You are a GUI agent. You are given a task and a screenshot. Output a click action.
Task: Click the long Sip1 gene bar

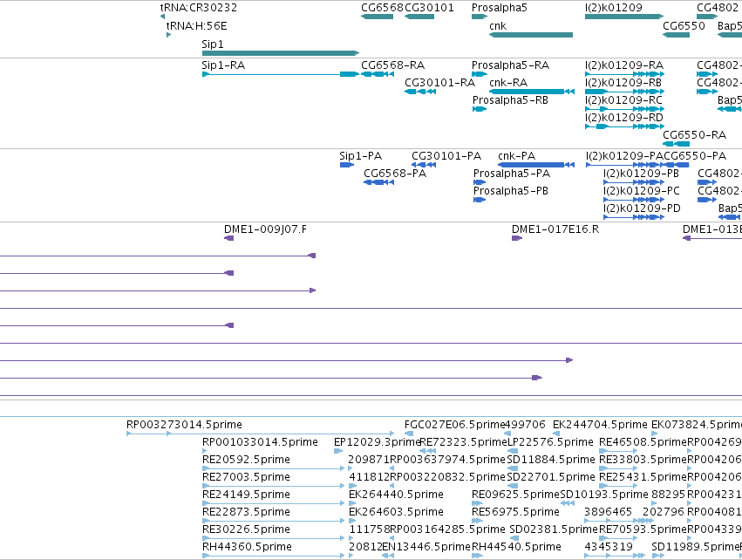[281, 53]
